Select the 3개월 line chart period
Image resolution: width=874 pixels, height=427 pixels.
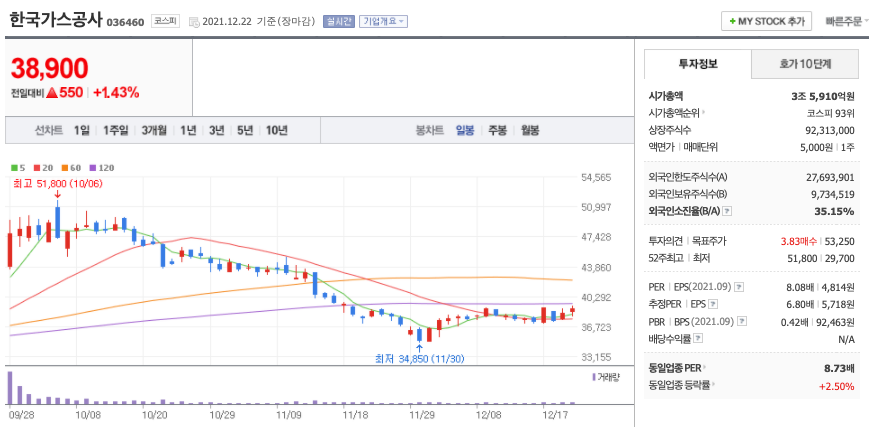coord(154,130)
